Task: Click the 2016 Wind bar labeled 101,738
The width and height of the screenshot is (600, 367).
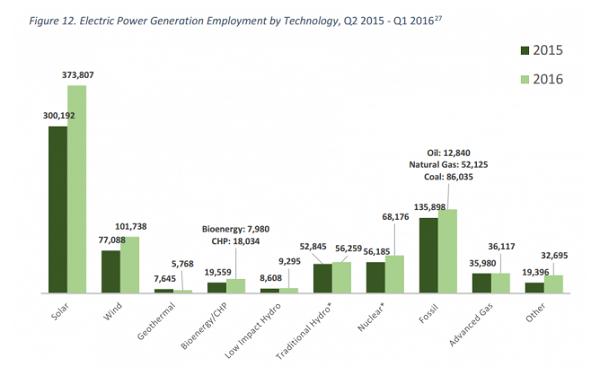Action: (130, 265)
